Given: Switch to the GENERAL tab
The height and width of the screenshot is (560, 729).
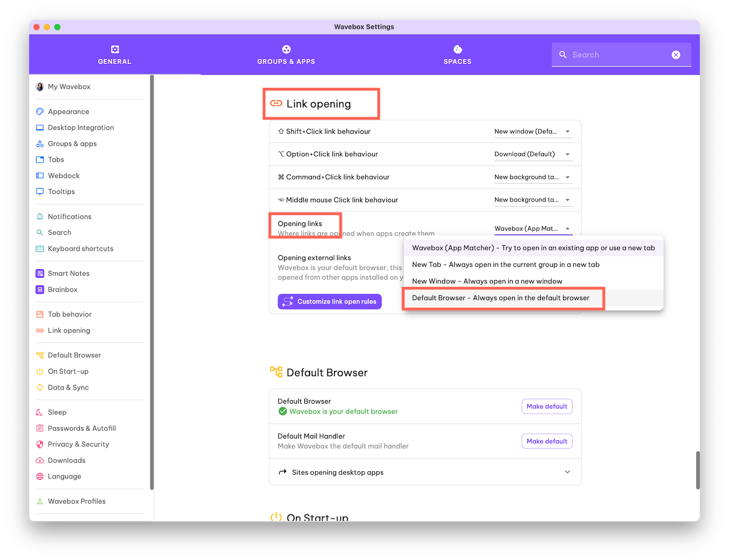Looking at the screenshot, I should tap(115, 55).
